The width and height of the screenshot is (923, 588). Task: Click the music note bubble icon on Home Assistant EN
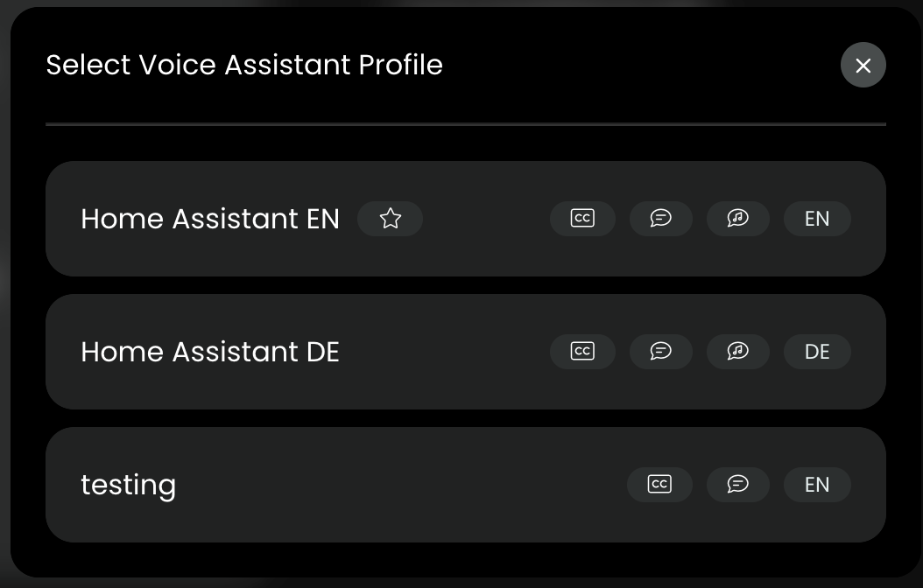click(x=738, y=219)
